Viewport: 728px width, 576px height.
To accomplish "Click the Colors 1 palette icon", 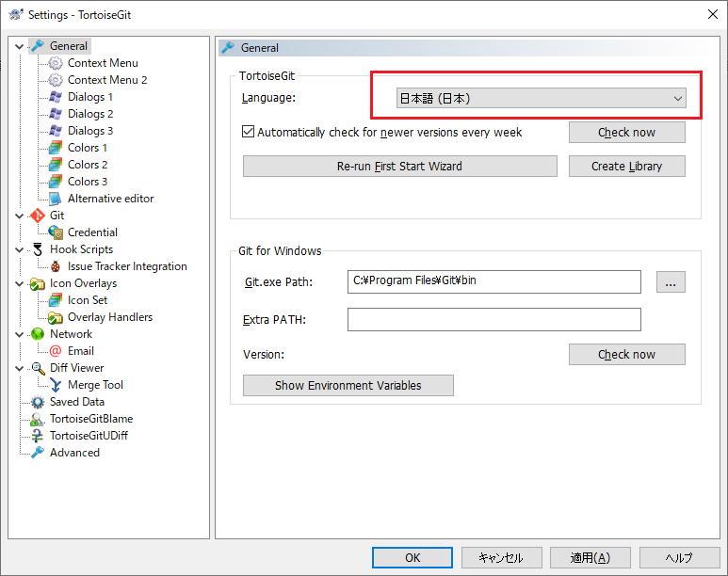I will pos(56,148).
